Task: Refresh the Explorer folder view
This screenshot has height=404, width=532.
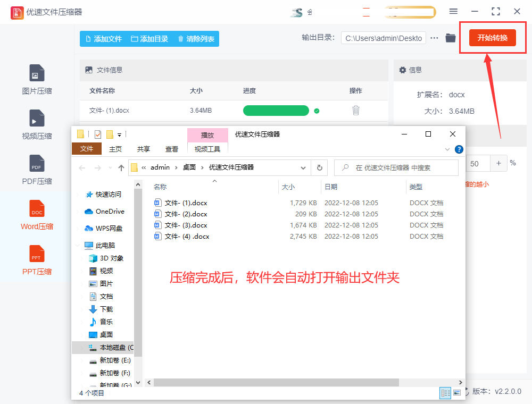Action: tap(319, 168)
